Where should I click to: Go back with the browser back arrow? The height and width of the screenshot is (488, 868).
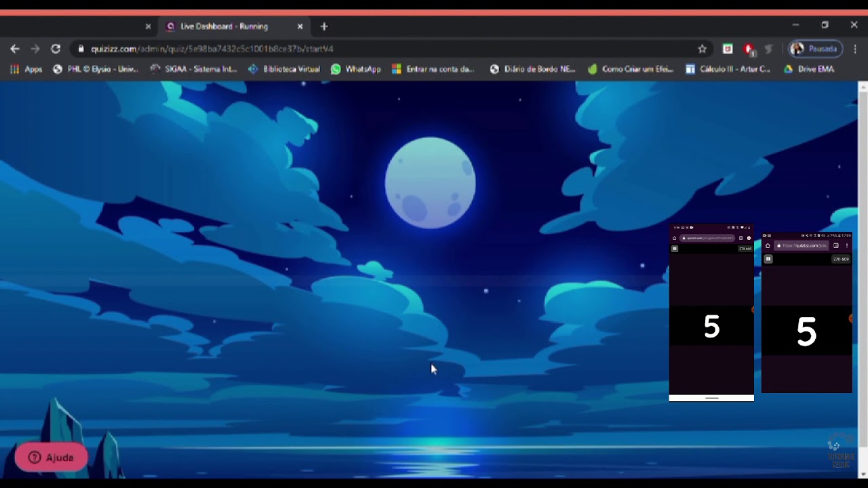point(15,49)
